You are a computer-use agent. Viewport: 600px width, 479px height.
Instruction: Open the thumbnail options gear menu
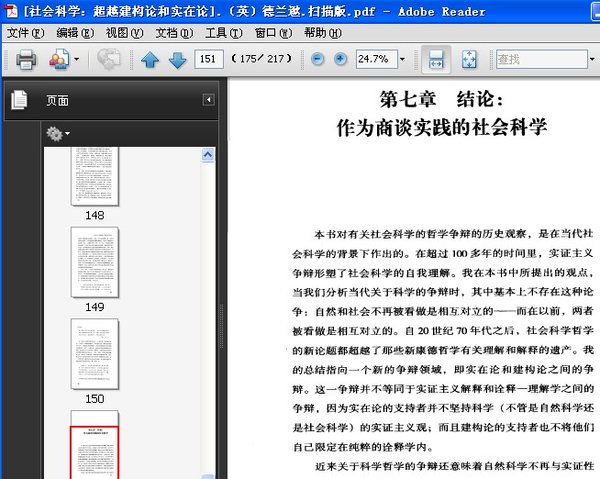[57, 132]
